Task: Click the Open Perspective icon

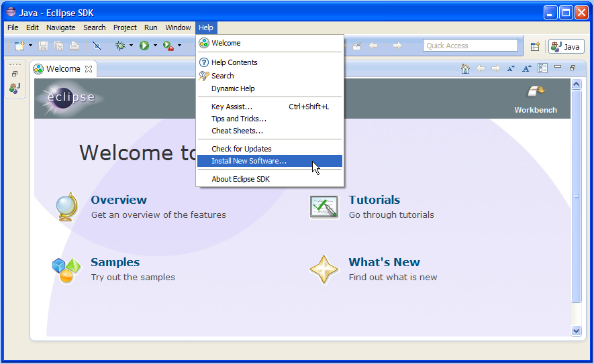Action: coord(535,46)
